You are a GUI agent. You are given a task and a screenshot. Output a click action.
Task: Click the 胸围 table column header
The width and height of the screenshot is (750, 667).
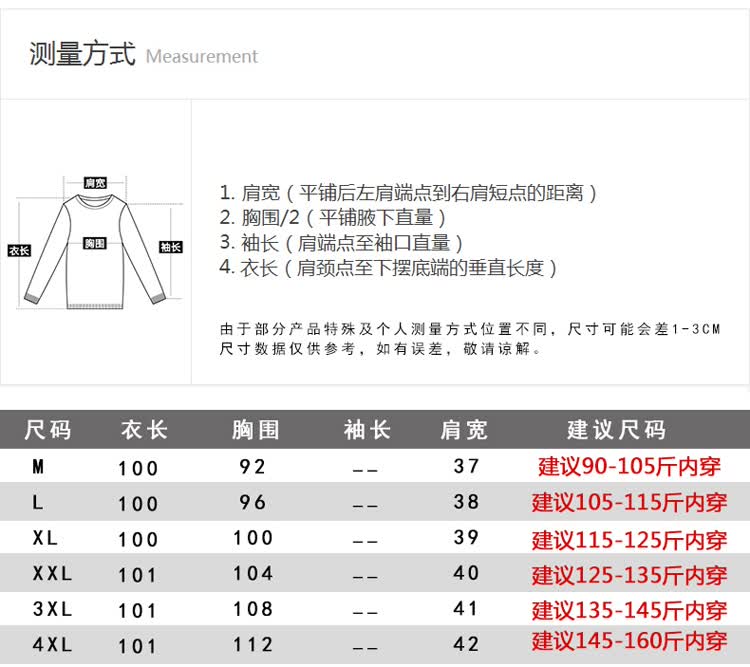coord(255,430)
